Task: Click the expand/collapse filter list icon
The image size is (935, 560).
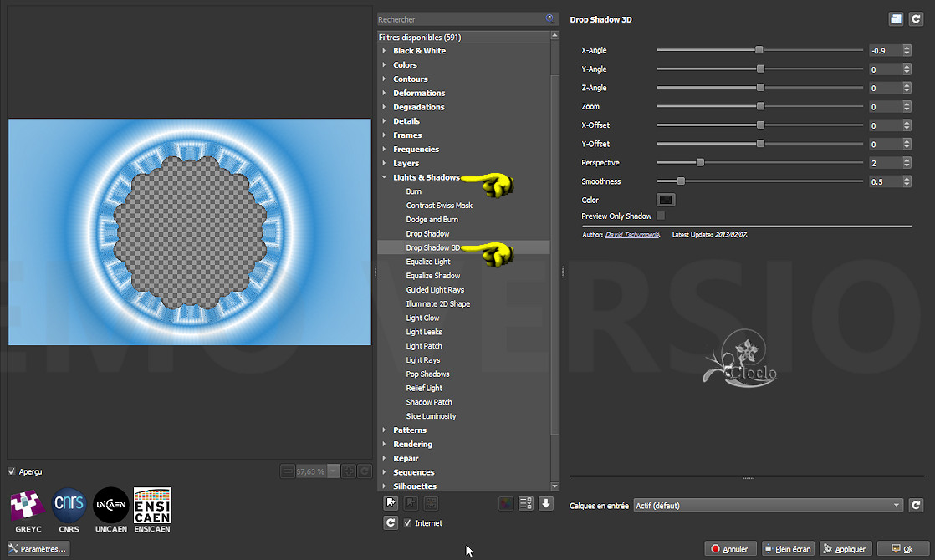Action: (x=526, y=503)
